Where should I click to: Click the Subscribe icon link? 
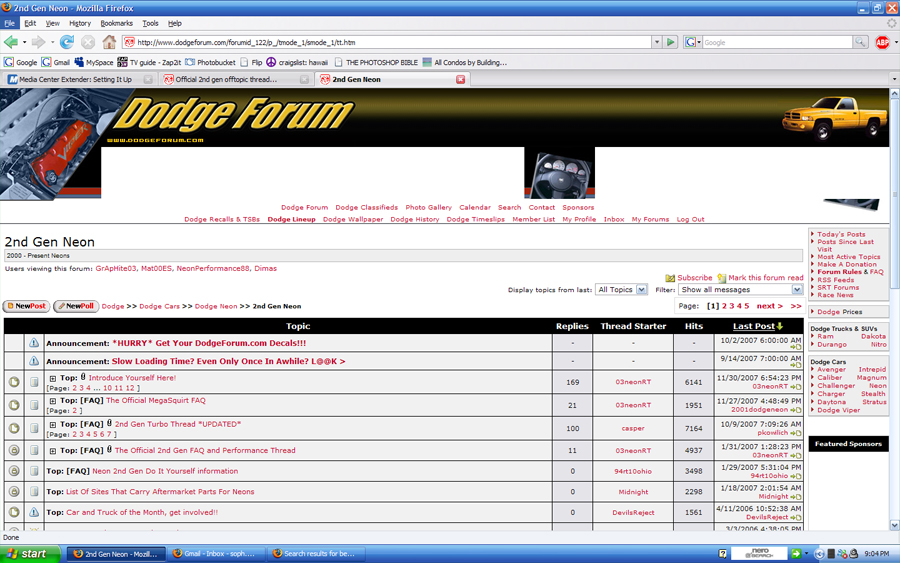[x=670, y=278]
